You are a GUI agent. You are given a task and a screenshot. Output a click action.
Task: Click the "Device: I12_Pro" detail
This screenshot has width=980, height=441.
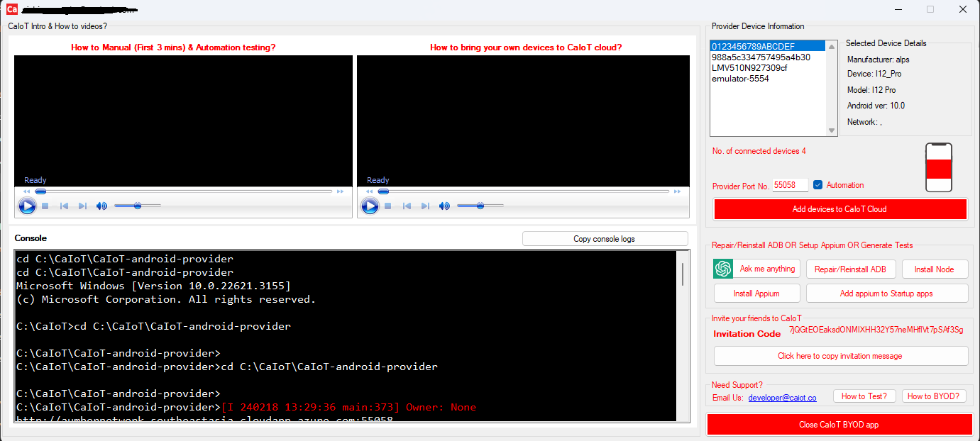(874, 74)
